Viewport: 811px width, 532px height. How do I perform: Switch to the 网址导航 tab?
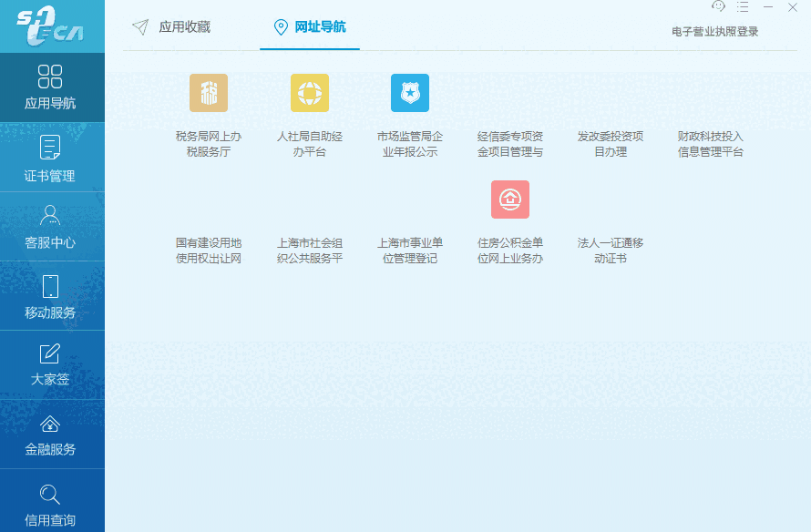[x=310, y=27]
